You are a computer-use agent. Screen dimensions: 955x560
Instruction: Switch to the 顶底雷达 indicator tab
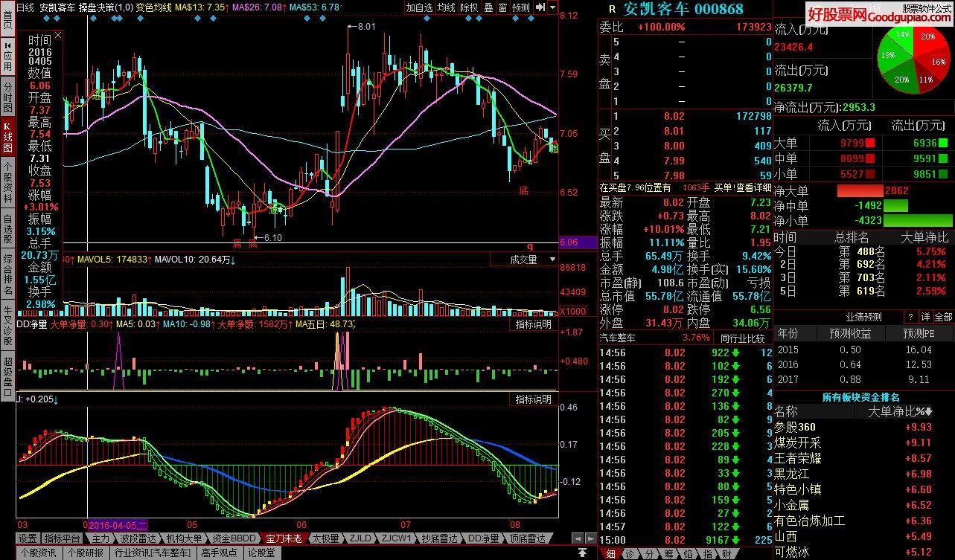pos(528,538)
